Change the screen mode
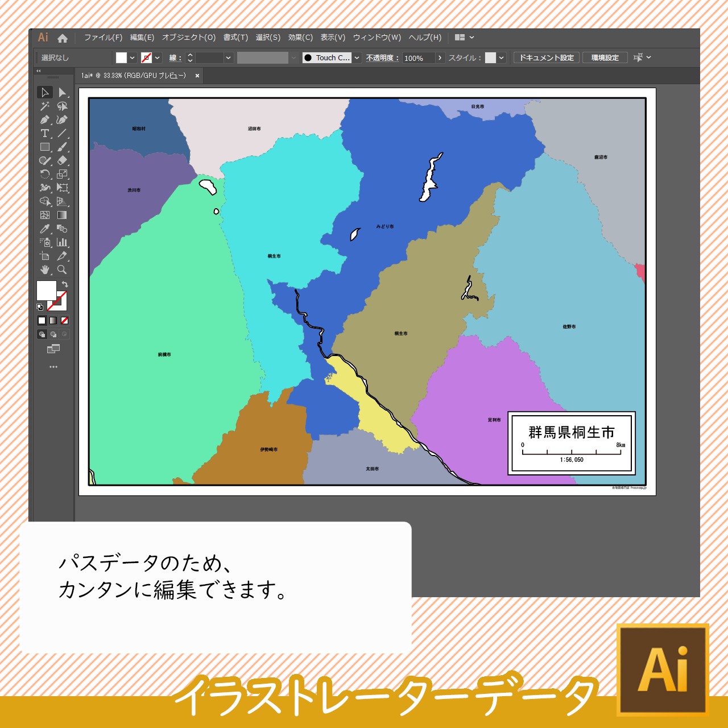This screenshot has height=728, width=728. pos(53,349)
